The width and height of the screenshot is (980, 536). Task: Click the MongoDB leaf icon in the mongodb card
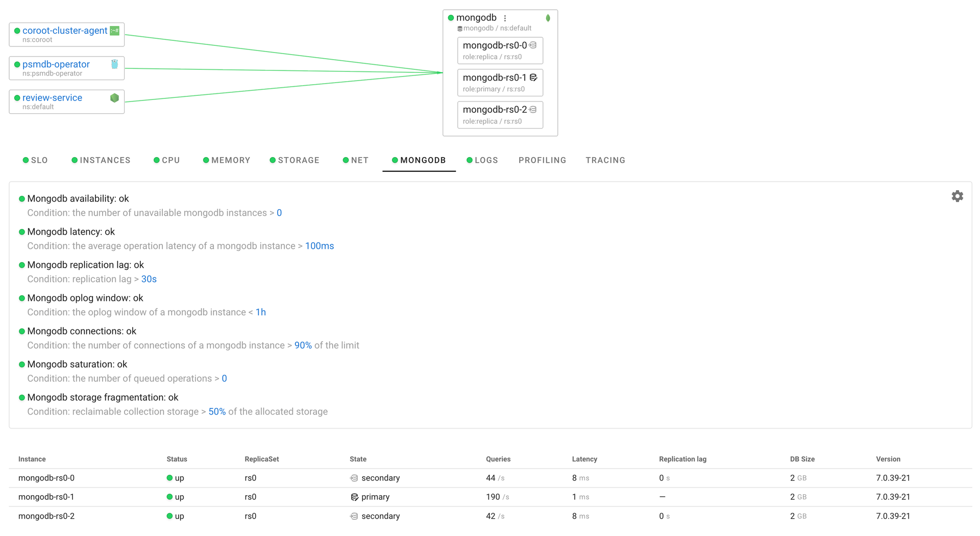click(548, 18)
